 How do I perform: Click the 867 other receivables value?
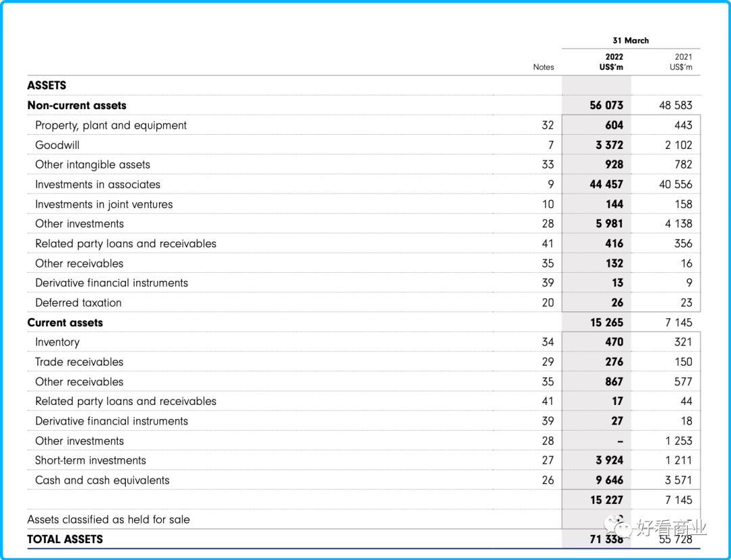click(x=614, y=382)
